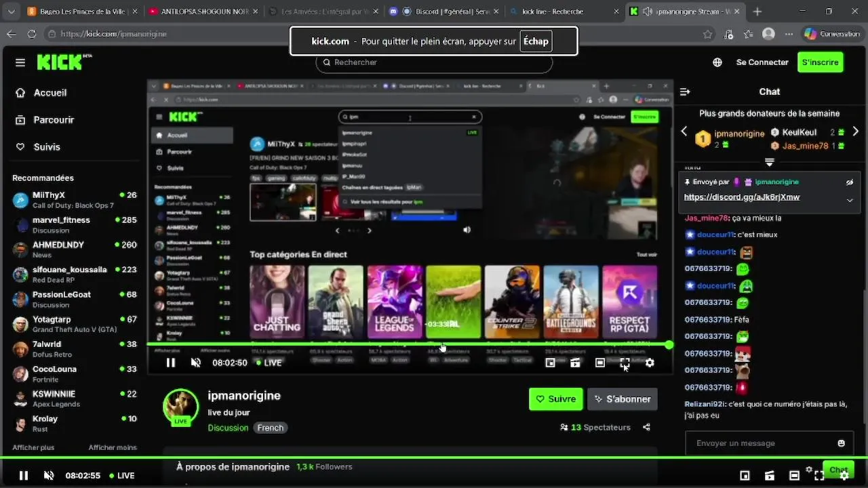Open recommended channel marvel_fitness
Image resolution: width=868 pixels, height=488 pixels.
pos(75,225)
